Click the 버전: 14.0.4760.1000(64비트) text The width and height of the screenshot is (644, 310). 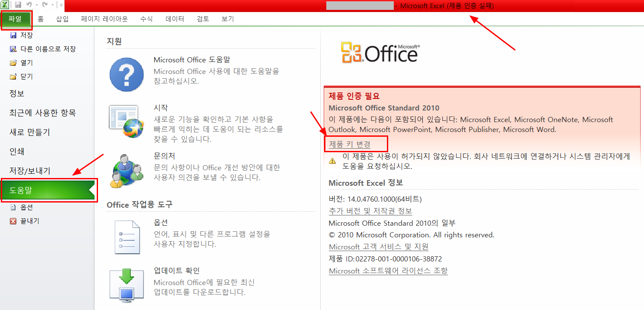tap(375, 199)
